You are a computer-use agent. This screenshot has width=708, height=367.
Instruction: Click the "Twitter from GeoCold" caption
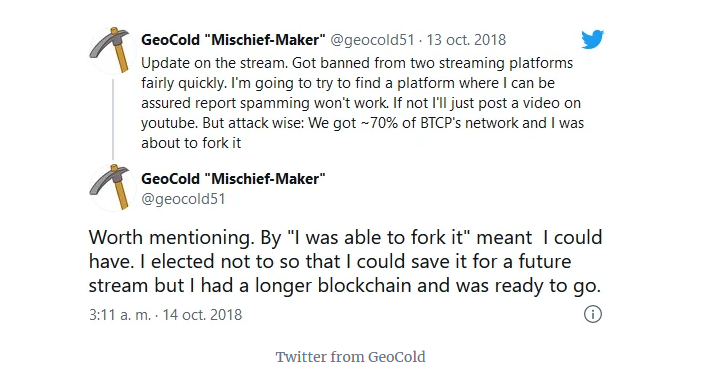click(350, 357)
